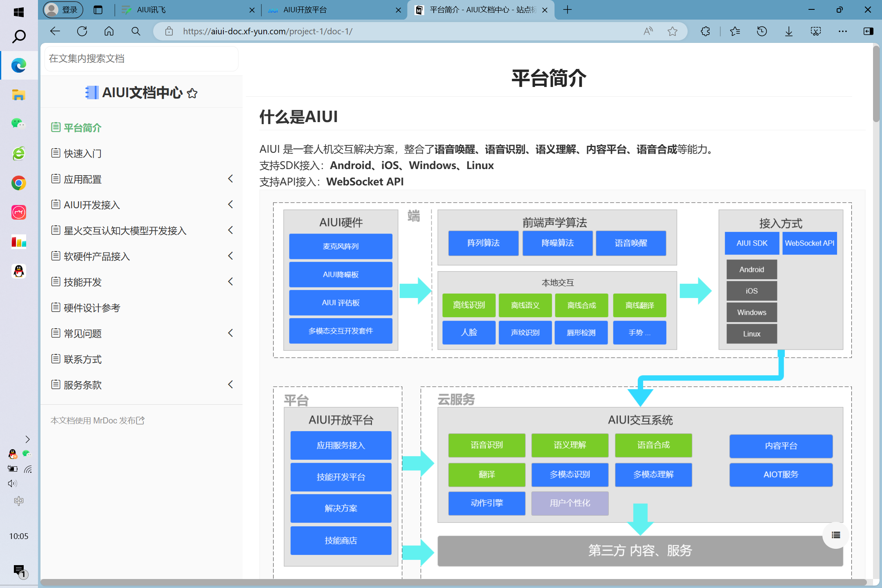Image resolution: width=882 pixels, height=588 pixels.
Task: Open the AIUI文档中心 title link
Action: (142, 93)
